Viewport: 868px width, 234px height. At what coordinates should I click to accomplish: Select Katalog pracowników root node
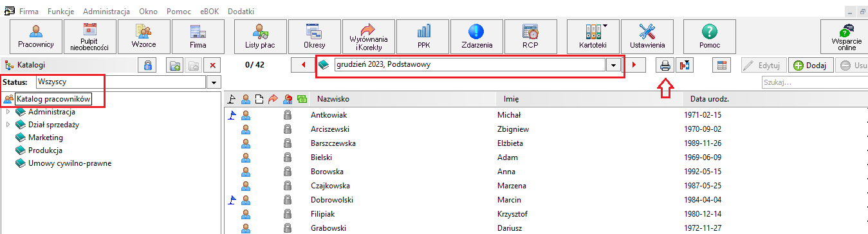coord(53,99)
